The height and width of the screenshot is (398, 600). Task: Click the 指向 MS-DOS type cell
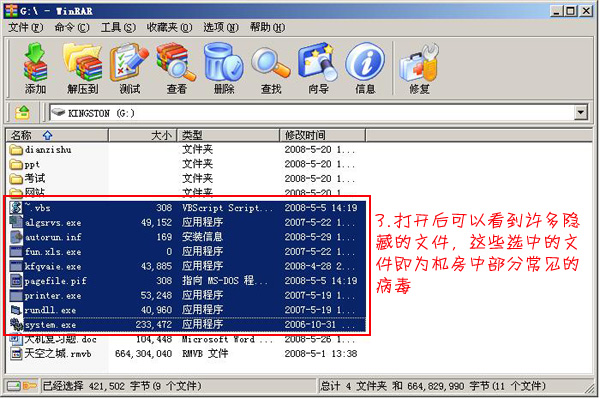(225, 281)
